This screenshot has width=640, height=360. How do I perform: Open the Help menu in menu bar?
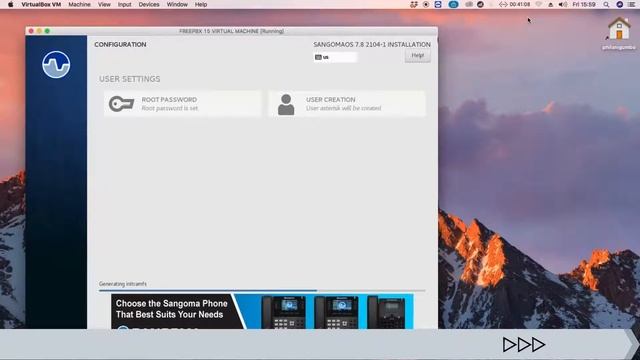201,4
